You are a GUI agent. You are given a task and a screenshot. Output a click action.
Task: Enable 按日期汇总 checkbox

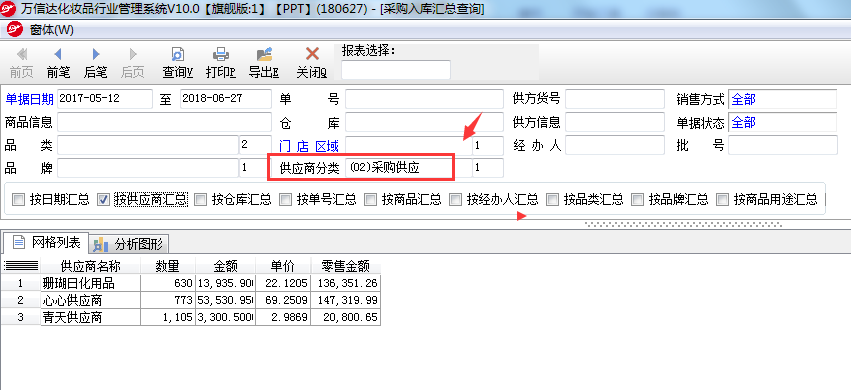tap(19, 200)
